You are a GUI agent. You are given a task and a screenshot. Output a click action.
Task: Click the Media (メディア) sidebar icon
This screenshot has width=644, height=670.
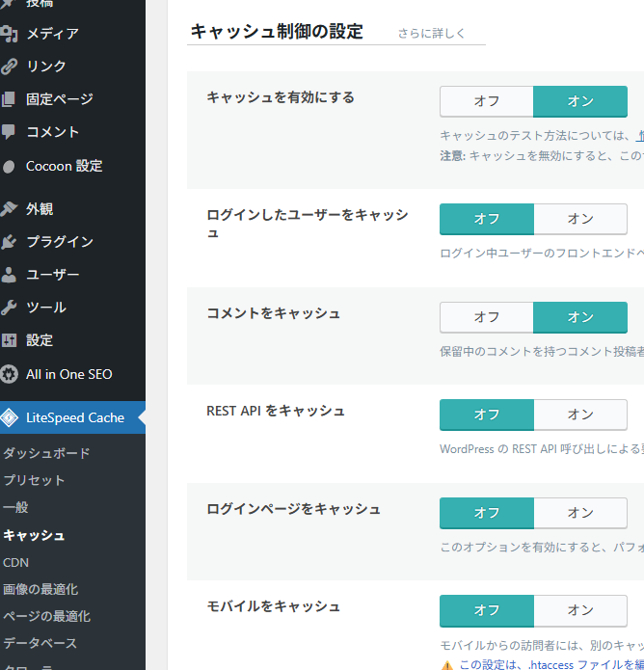(10, 34)
